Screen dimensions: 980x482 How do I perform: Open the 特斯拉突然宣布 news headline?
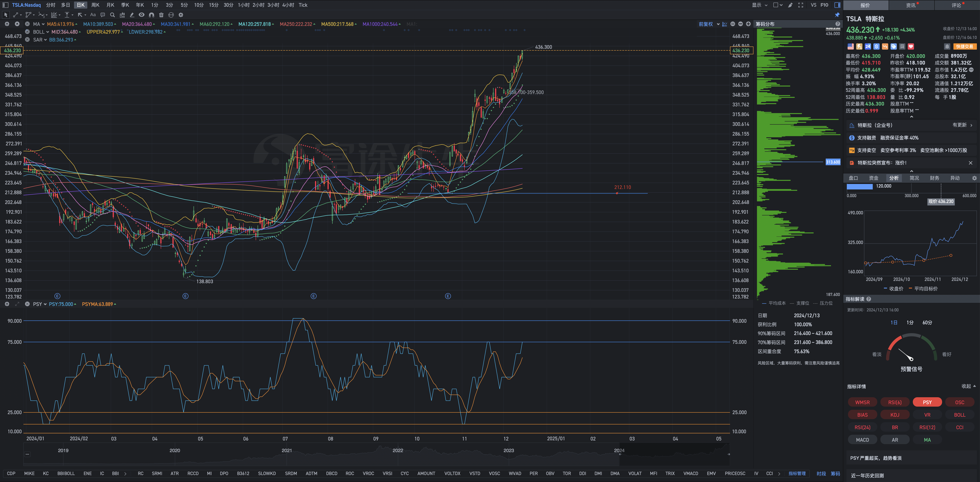[882, 163]
